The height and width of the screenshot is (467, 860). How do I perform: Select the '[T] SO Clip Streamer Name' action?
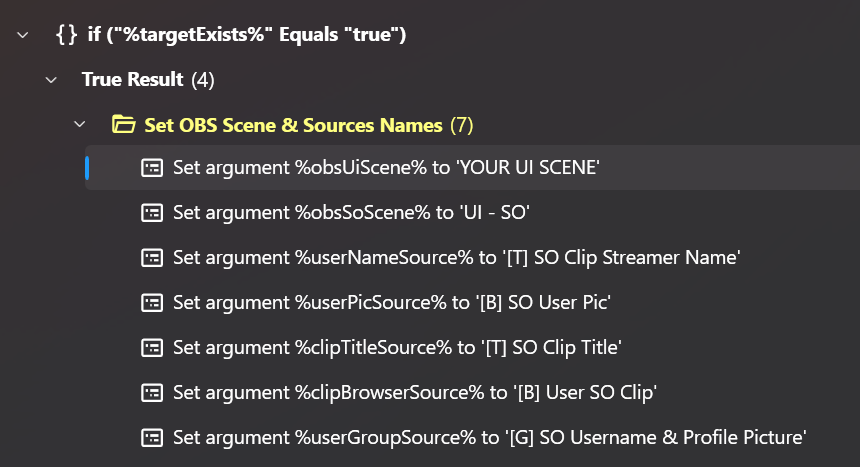456,257
